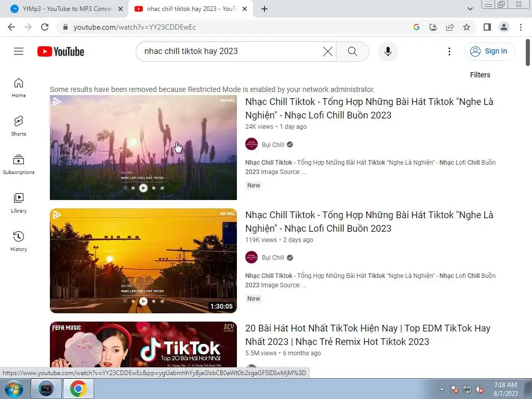Click Bụi Chill avatar on second result
Screen dimensions: 532x399
coord(251,257)
